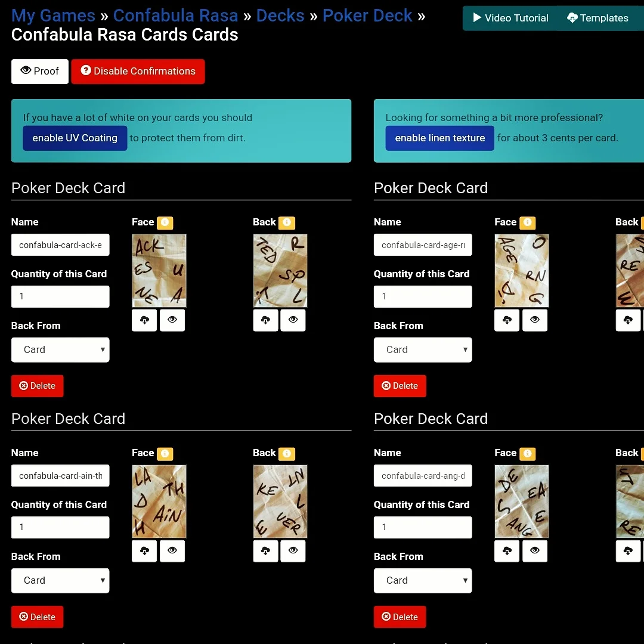Edit name field confabula-card-ain-th

click(60, 476)
